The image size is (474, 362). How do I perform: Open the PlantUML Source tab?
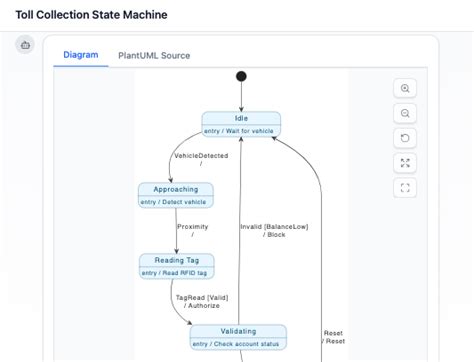(154, 55)
